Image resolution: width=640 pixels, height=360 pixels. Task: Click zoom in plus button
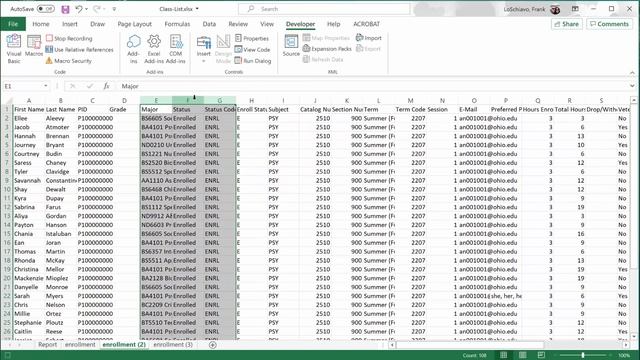click(610, 355)
